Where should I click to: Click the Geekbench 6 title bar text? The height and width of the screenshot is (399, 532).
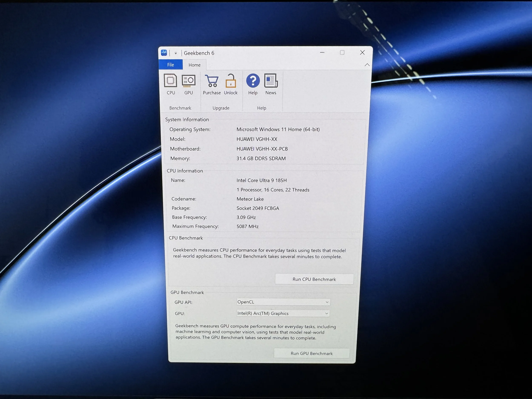(x=199, y=53)
